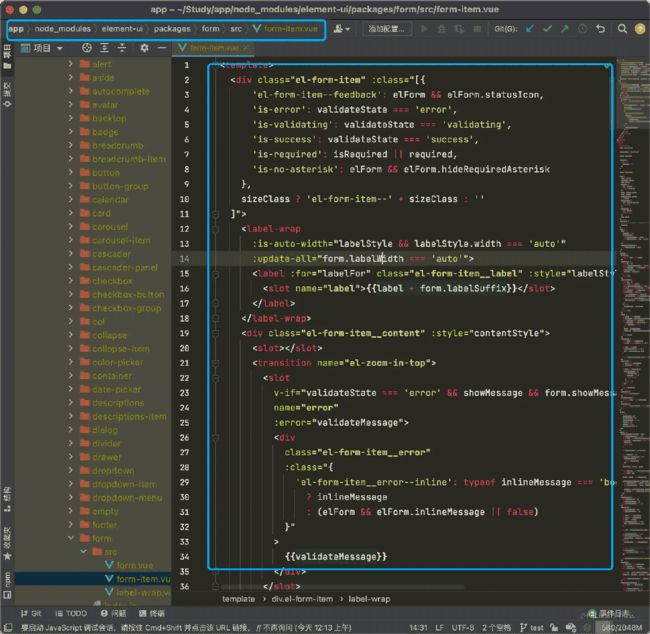Click the inspection checkmark at editor top-right
Image resolution: width=650 pixels, height=634 pixels.
click(x=607, y=66)
